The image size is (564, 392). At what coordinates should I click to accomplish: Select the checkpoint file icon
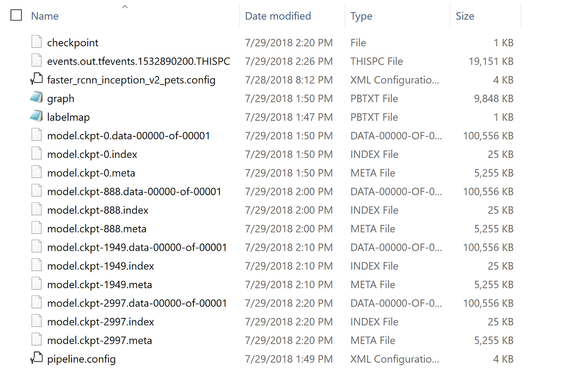tap(36, 41)
